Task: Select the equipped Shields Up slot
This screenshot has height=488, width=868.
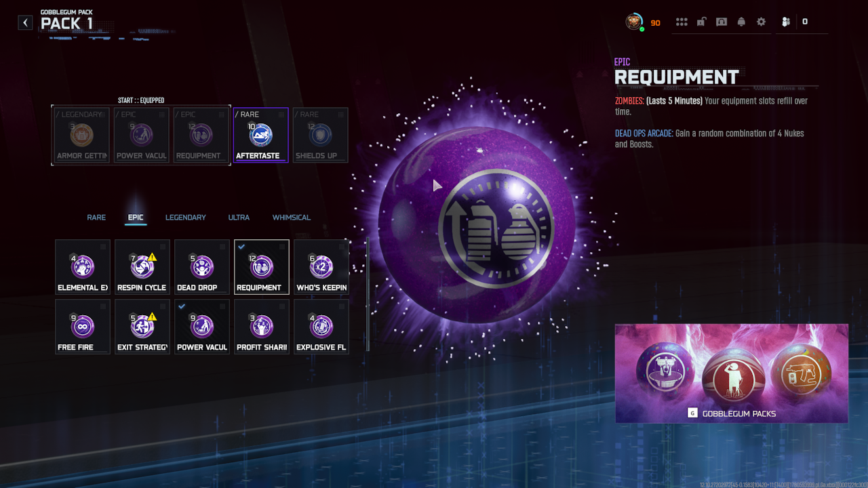Action: coord(321,135)
